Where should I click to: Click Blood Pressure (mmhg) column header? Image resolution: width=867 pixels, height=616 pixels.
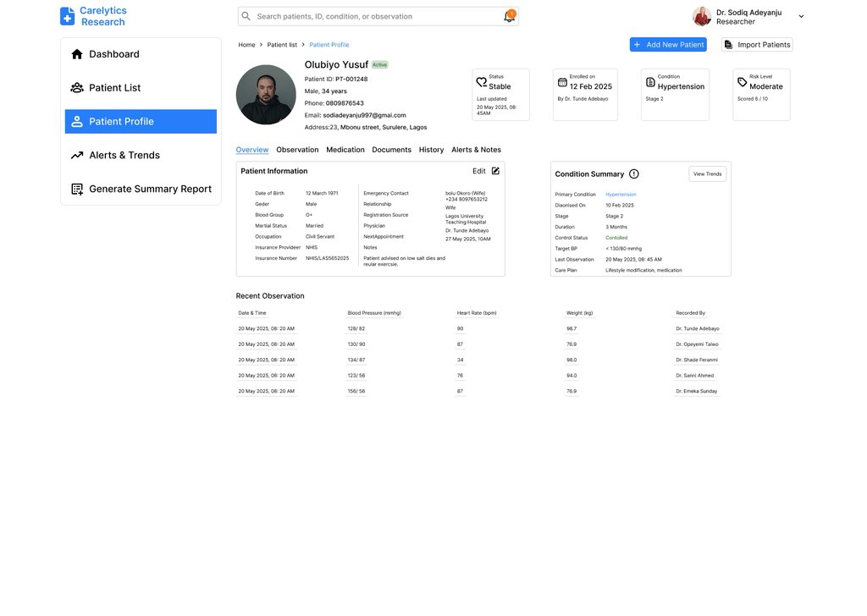coord(374,313)
